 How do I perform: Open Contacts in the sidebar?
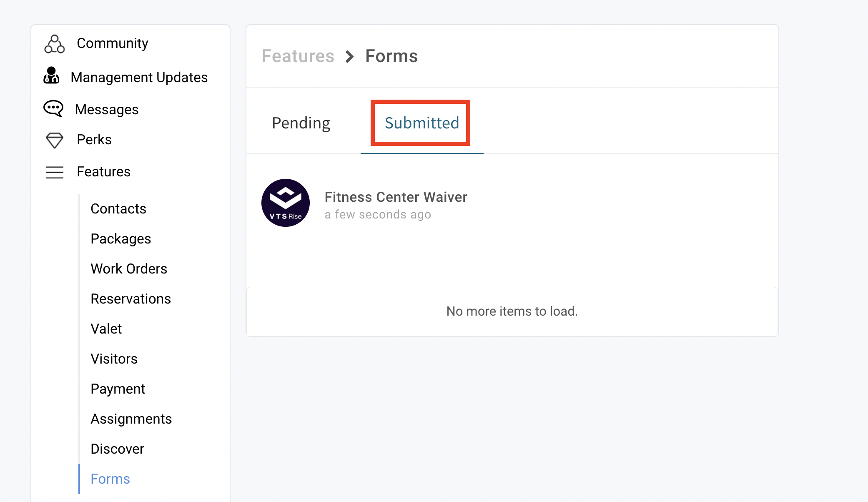coord(118,208)
